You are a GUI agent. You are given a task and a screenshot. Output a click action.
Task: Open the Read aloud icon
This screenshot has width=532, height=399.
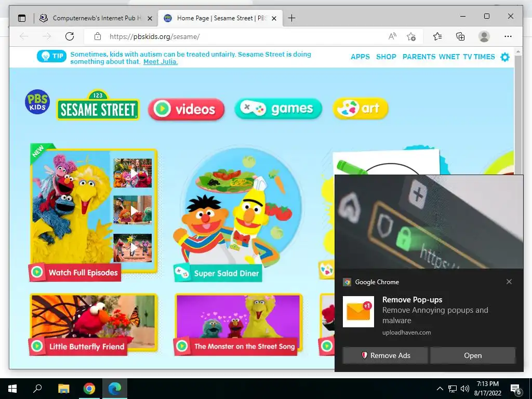click(x=392, y=36)
